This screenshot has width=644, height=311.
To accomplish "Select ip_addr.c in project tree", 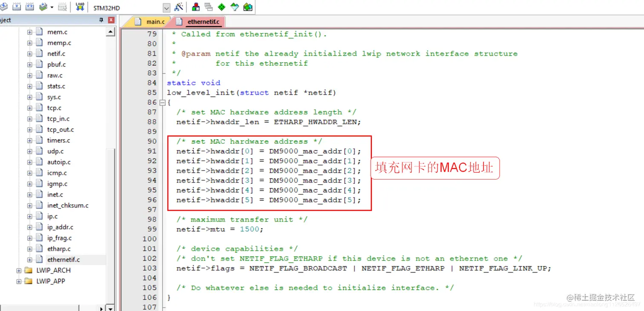I will [x=60, y=227].
